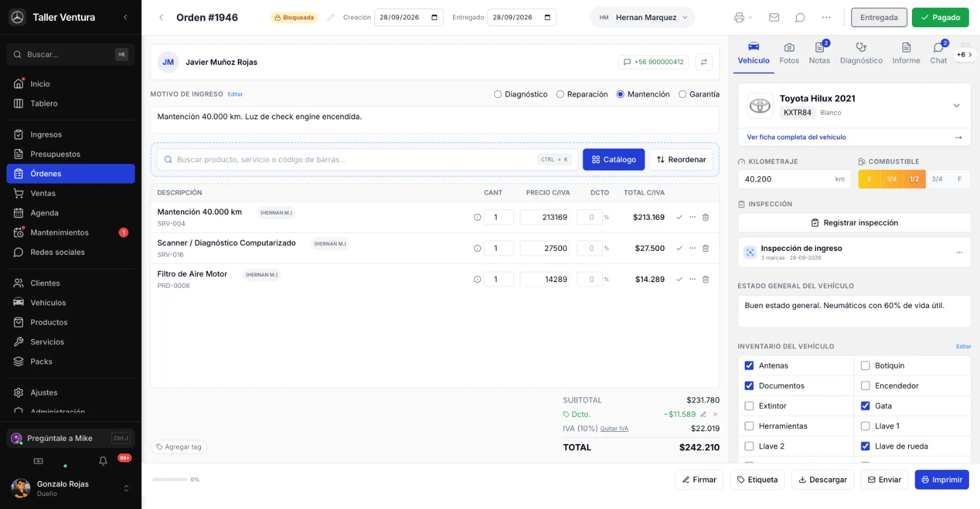
Task: Open the Hernan Marquez assignee dropdown
Action: [642, 18]
